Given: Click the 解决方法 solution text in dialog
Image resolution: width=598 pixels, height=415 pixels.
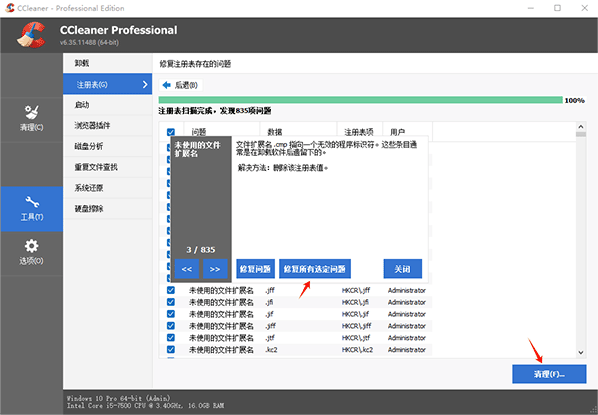Looking at the screenshot, I should tap(283, 168).
